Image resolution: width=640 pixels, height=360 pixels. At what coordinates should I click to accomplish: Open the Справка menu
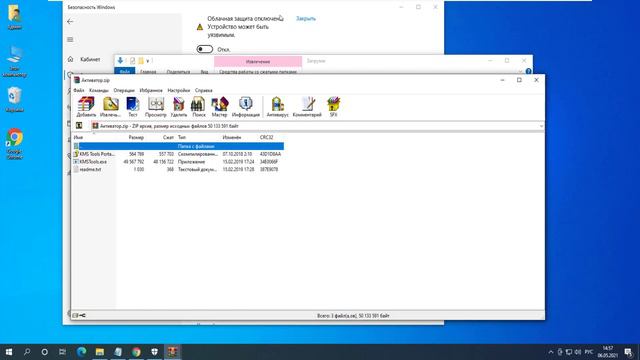coord(204,90)
